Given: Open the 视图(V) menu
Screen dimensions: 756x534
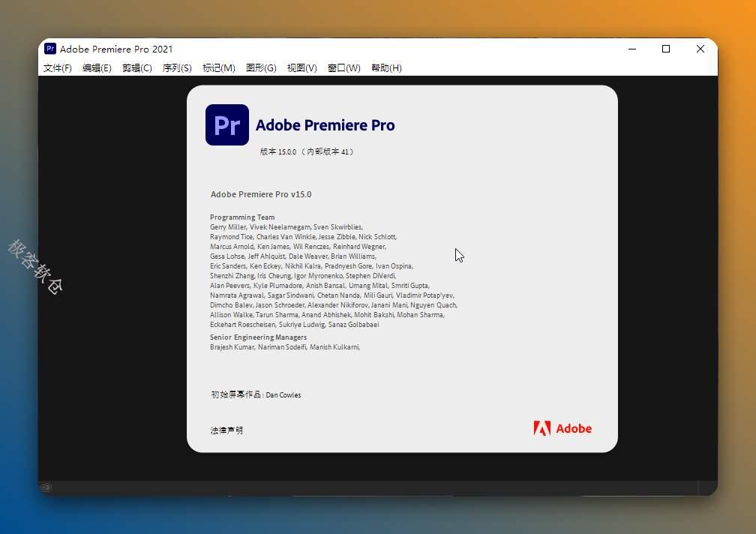Looking at the screenshot, I should pos(301,68).
